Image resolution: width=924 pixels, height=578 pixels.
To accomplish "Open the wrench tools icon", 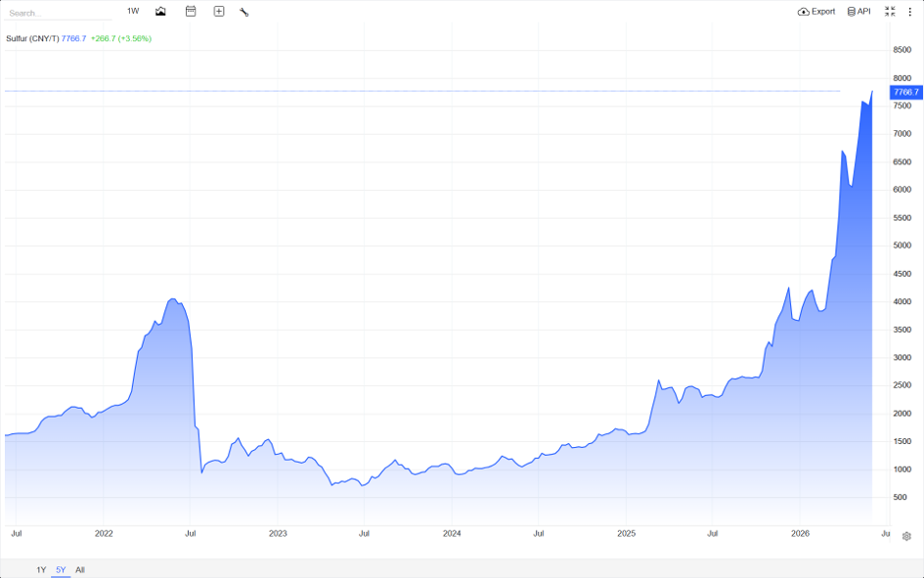I will [x=244, y=12].
